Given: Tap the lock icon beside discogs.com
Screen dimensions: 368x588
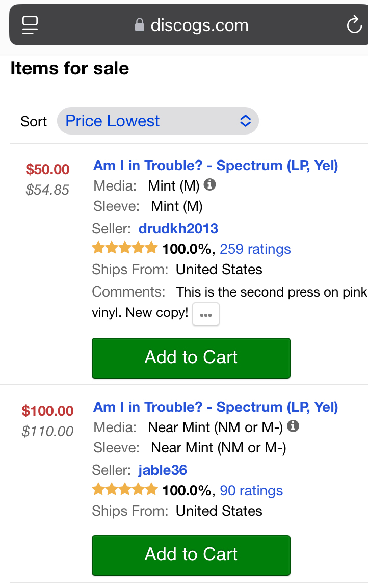Looking at the screenshot, I should [139, 25].
